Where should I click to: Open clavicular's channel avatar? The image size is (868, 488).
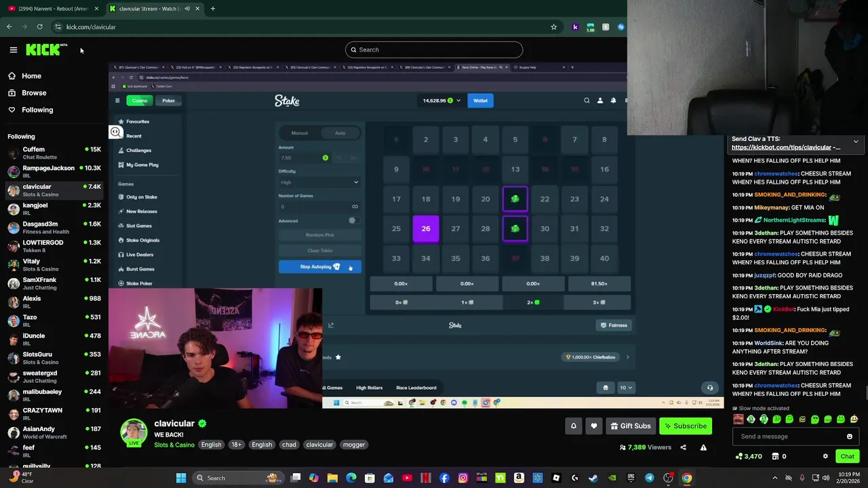134,433
